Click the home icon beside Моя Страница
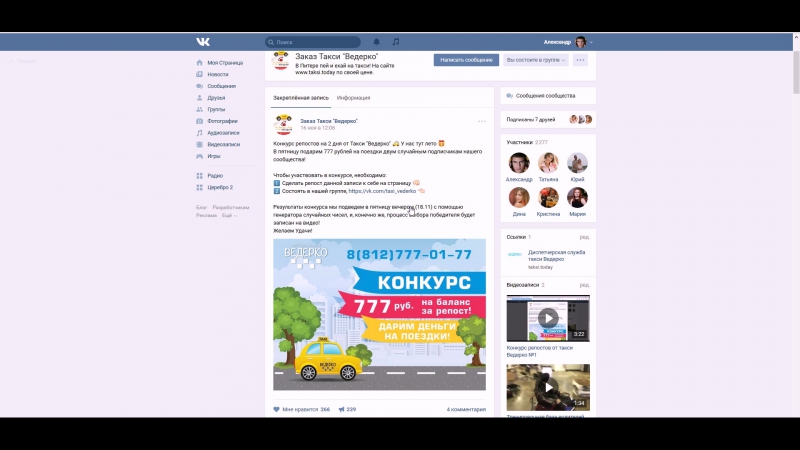The height and width of the screenshot is (450, 800). (x=199, y=63)
